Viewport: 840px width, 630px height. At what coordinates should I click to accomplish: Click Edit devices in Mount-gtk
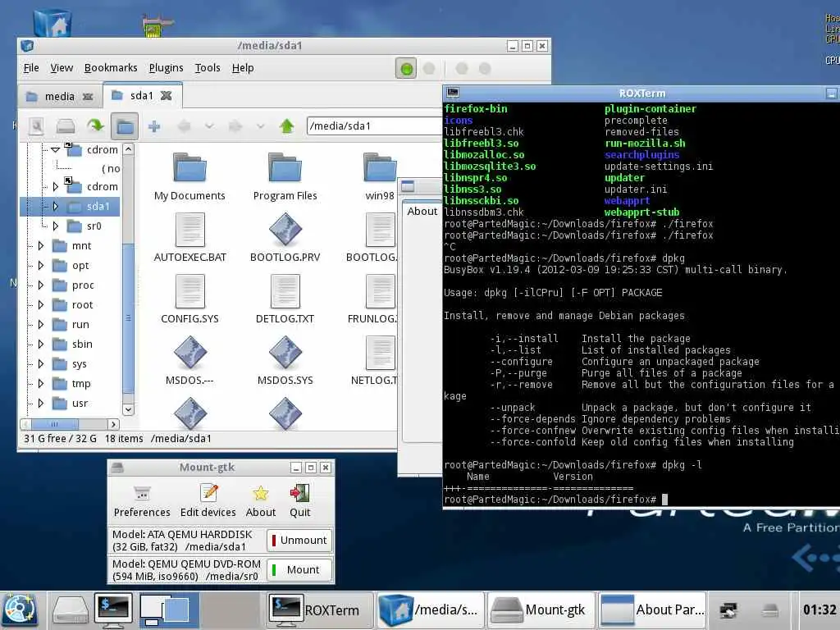[208, 501]
